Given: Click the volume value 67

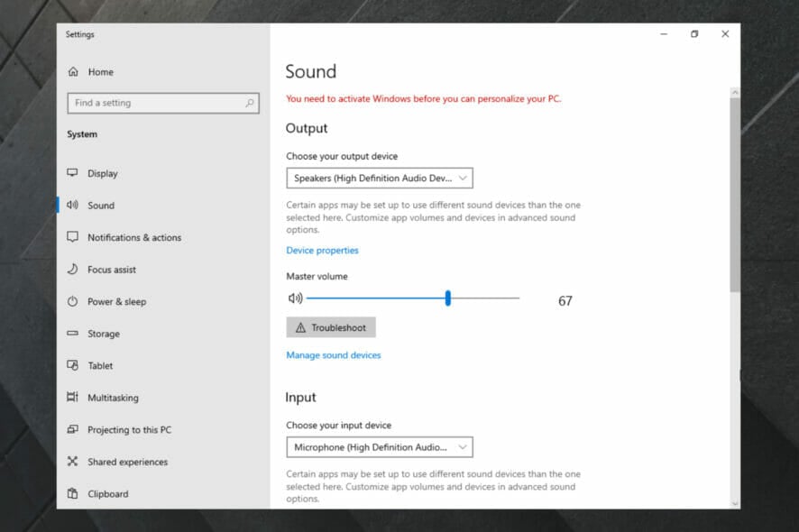Looking at the screenshot, I should 565,300.
